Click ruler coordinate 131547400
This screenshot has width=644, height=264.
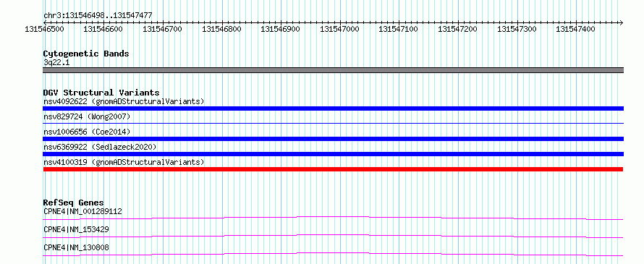tap(576, 29)
